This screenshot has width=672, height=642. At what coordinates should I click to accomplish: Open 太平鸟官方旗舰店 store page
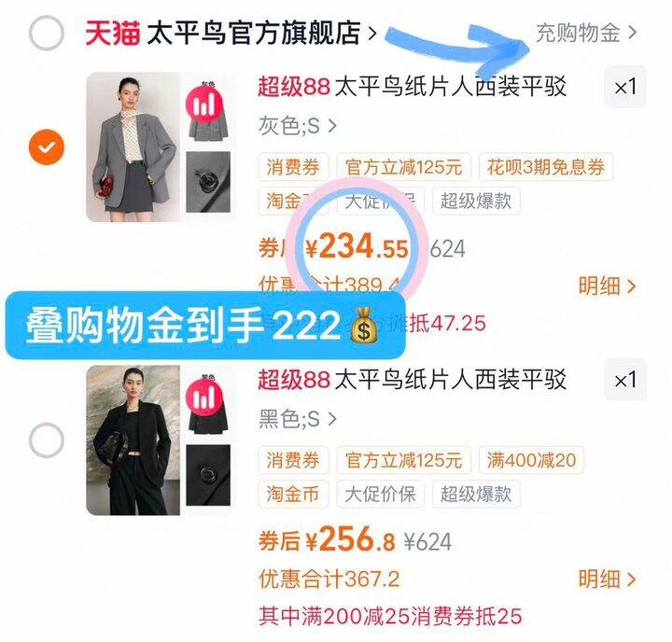click(262, 33)
